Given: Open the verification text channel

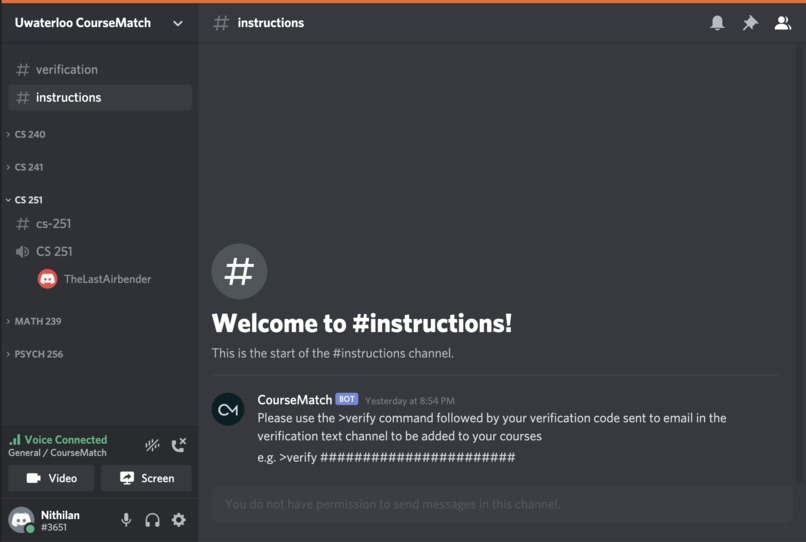Looking at the screenshot, I should [x=100, y=69].
